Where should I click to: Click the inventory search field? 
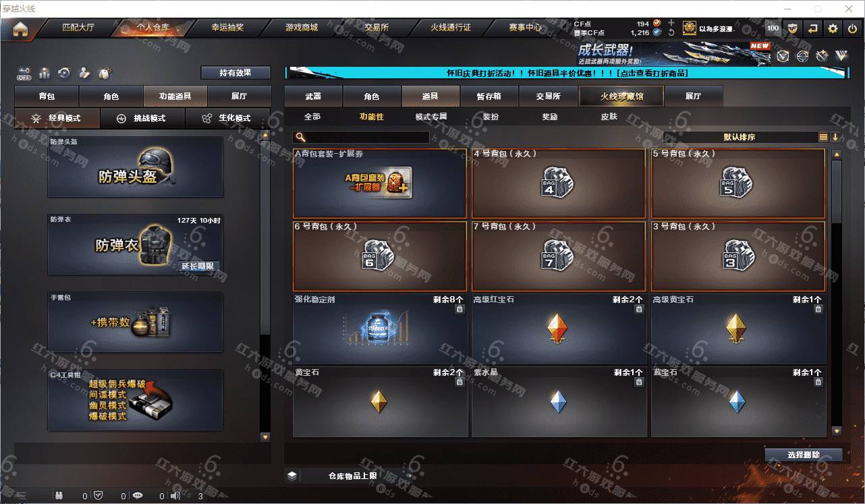coord(362,137)
